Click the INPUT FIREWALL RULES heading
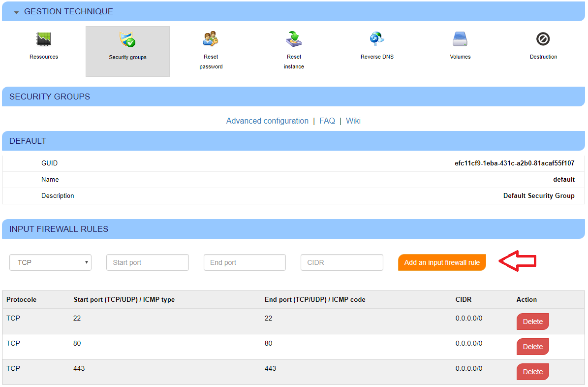 point(59,229)
